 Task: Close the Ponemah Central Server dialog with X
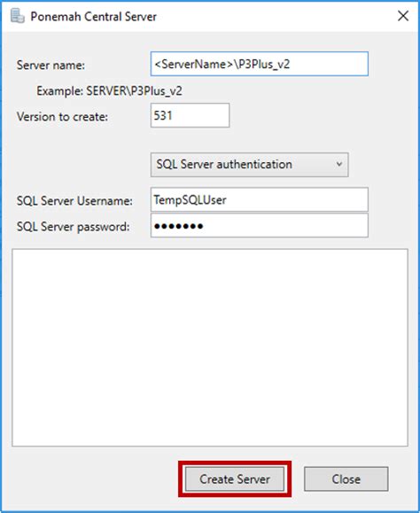(403, 16)
